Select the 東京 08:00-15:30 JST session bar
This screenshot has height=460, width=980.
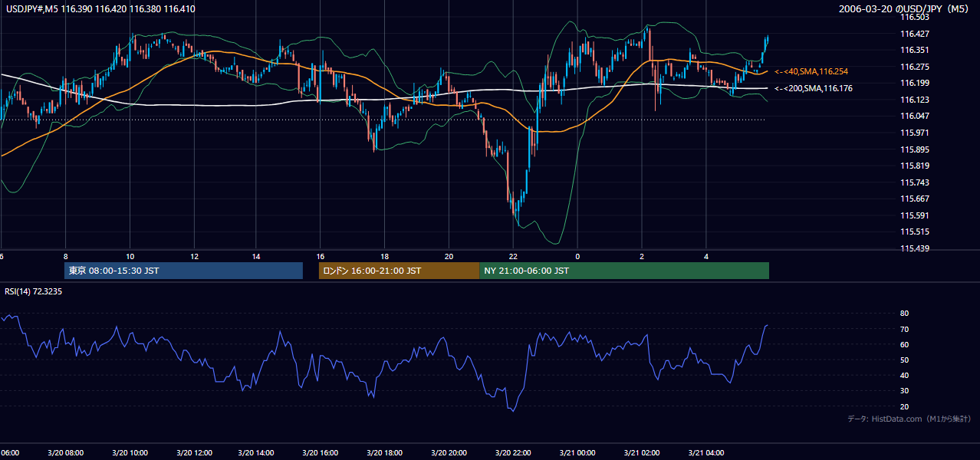point(184,271)
